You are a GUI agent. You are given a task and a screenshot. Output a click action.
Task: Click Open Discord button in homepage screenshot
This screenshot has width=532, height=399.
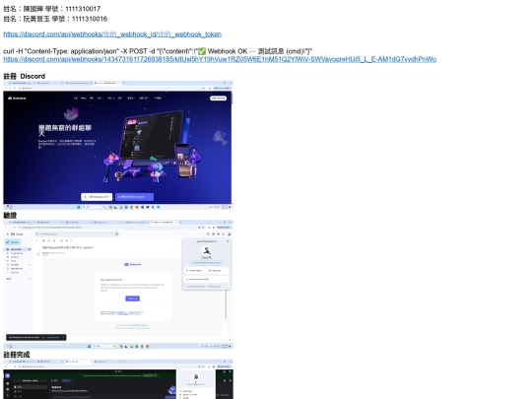point(218,99)
